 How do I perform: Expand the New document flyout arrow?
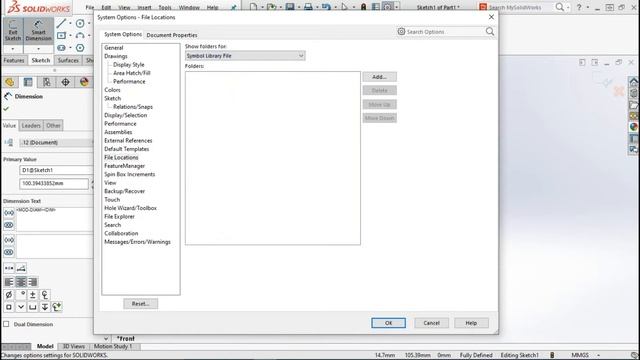(262, 7)
